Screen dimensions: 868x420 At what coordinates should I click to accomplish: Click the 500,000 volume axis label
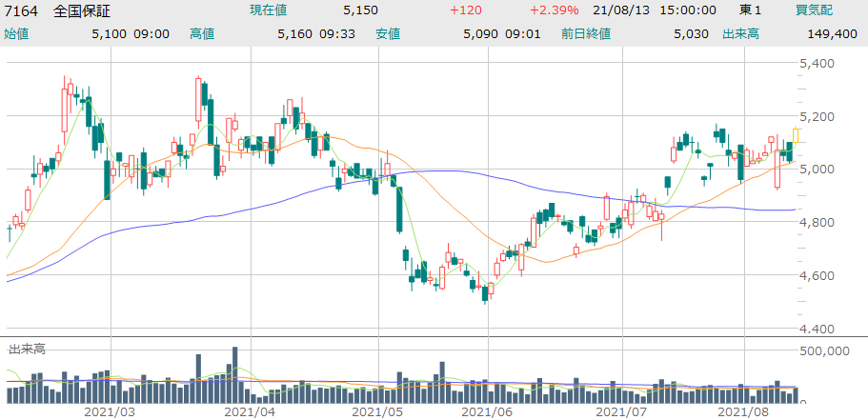coord(825,351)
